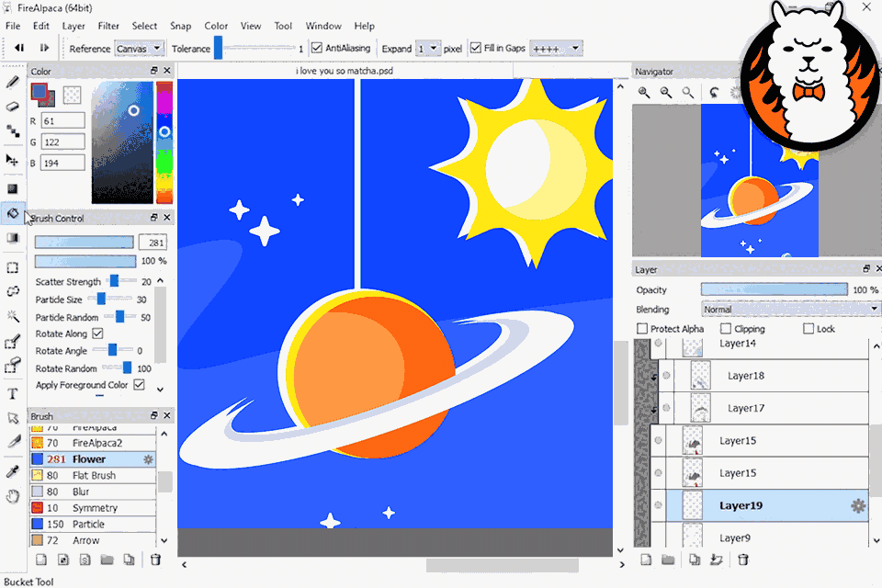Switch to the Bucket tool
882x588 pixels.
(12, 212)
